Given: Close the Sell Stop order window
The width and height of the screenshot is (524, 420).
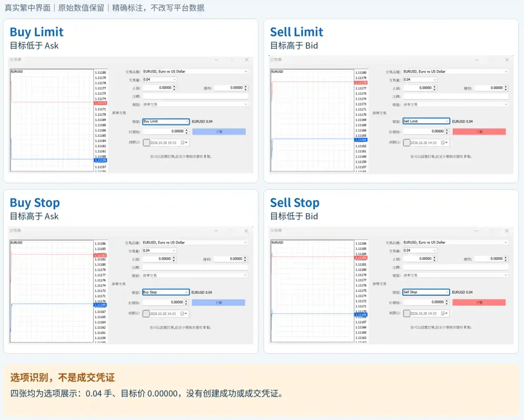Looking at the screenshot, I should (507, 231).
